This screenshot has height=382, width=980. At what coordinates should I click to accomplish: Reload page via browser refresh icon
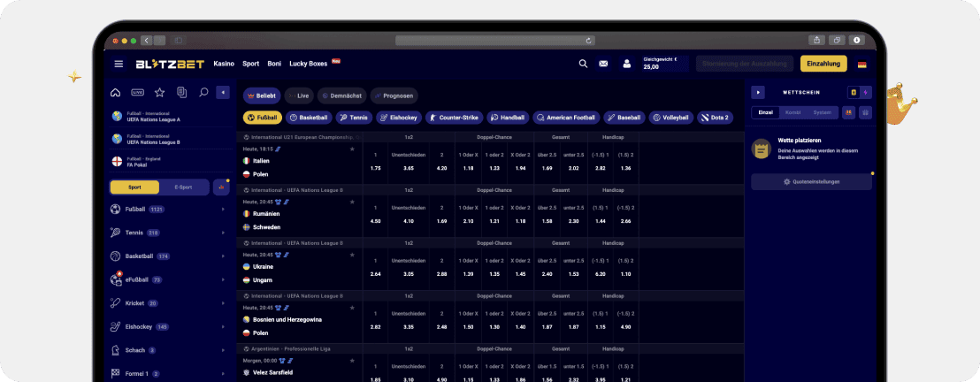[589, 41]
